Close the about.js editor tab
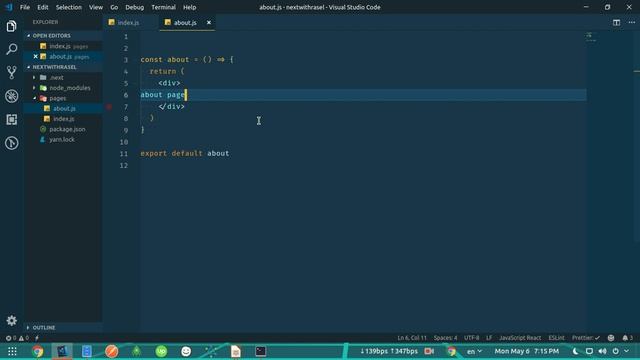This screenshot has height=360, width=640. point(209,22)
